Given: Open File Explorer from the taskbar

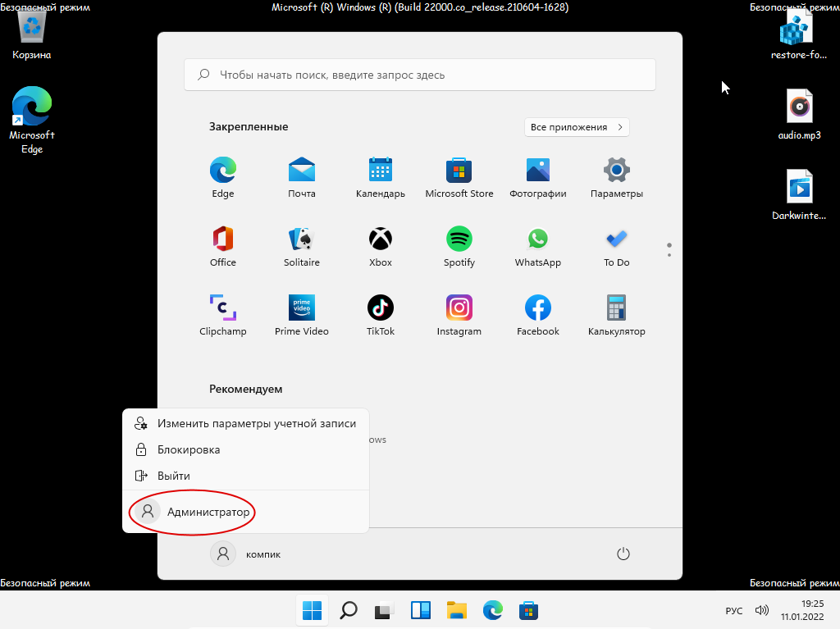Looking at the screenshot, I should click(x=457, y=610).
